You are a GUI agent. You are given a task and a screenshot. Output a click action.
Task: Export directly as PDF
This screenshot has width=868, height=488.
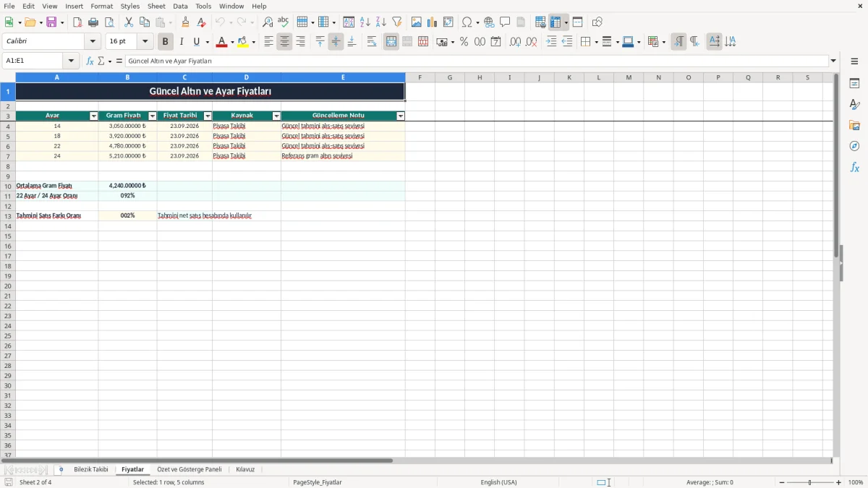[x=77, y=22]
